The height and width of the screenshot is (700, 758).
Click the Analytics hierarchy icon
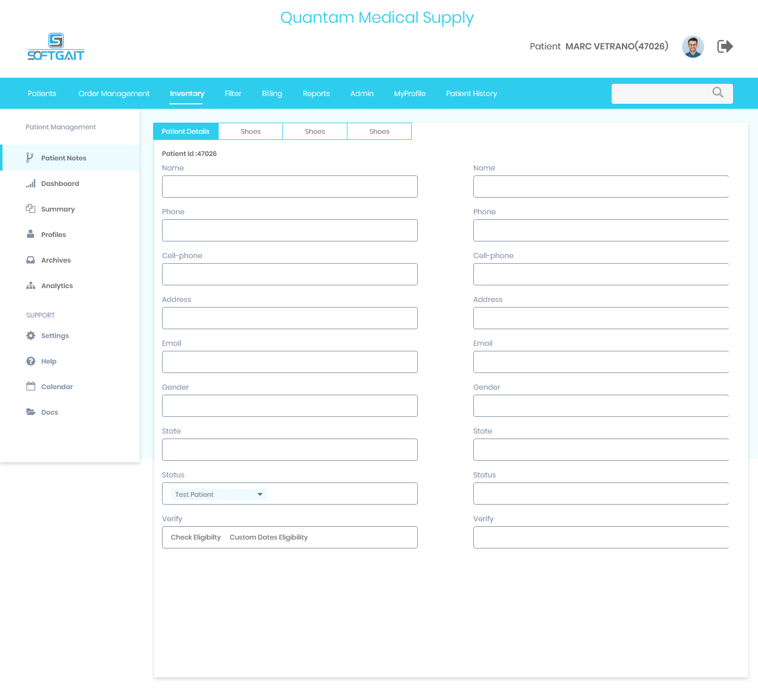click(x=31, y=285)
